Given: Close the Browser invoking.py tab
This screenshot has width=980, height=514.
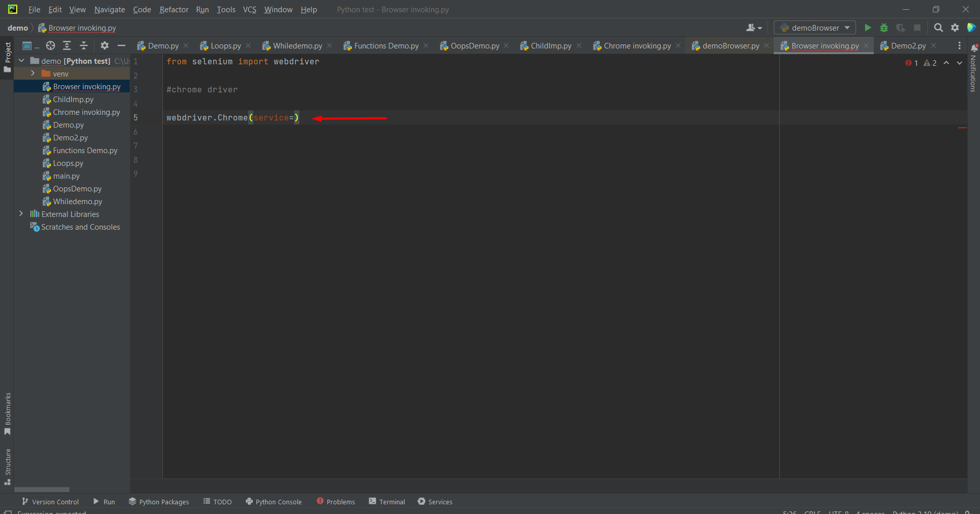Looking at the screenshot, I should tap(866, 45).
